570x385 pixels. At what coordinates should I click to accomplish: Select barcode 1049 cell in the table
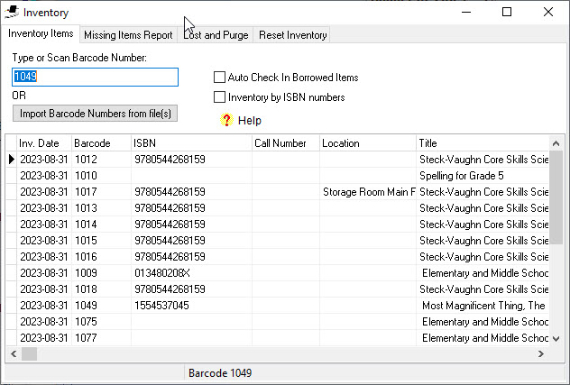(x=101, y=305)
